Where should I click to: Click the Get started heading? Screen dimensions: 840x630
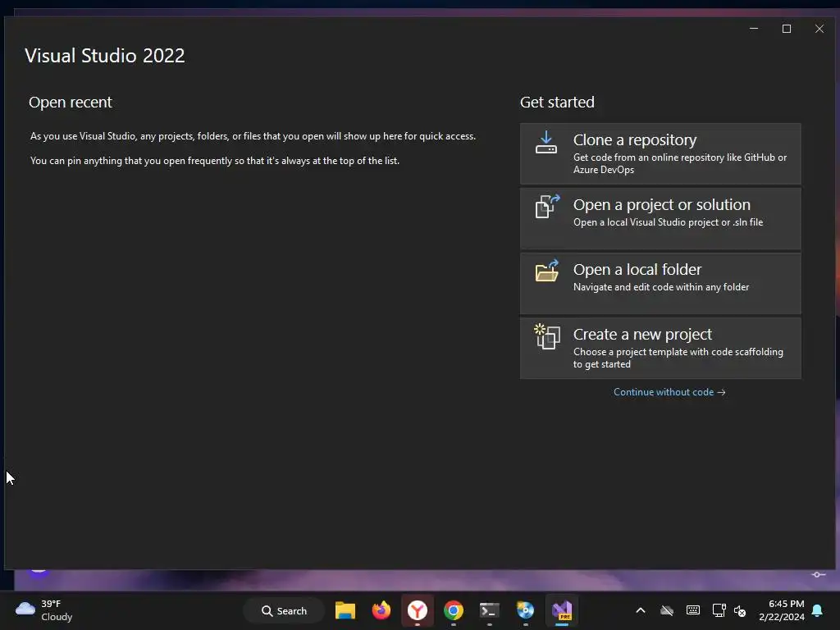pyautogui.click(x=557, y=102)
